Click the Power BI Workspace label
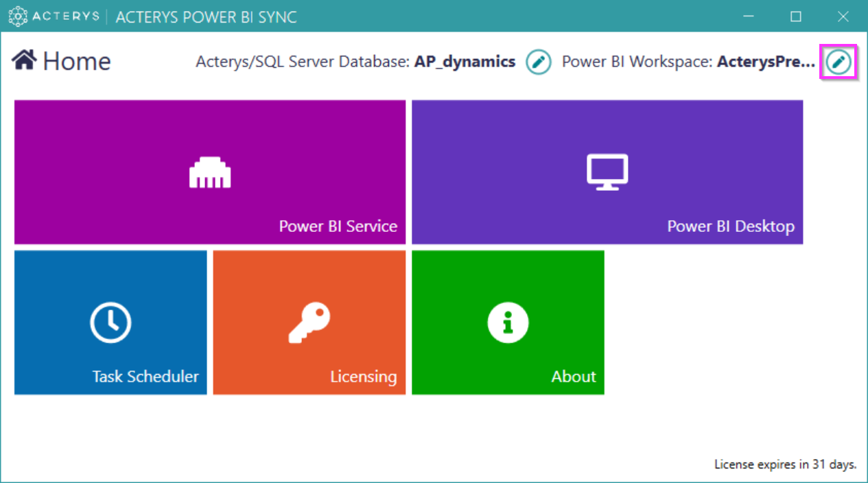 [x=637, y=62]
